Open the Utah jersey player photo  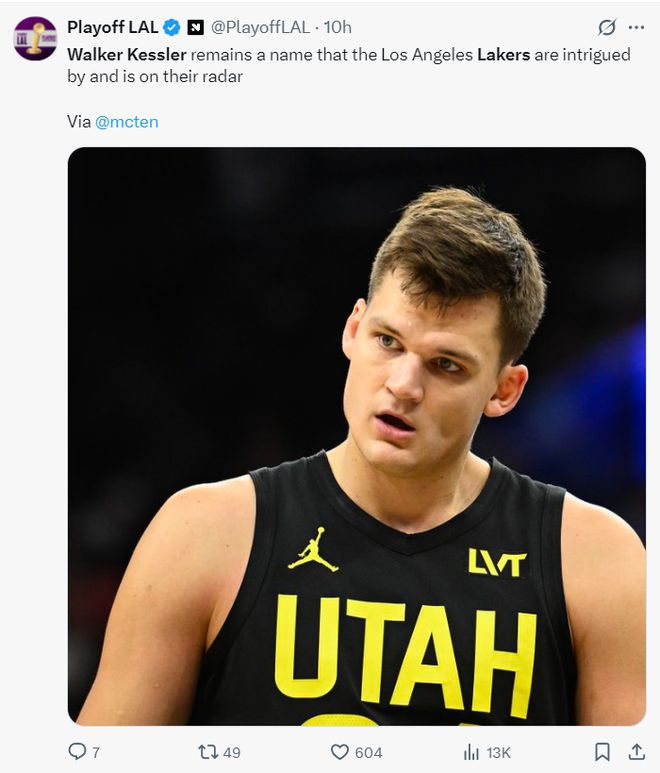tap(357, 436)
